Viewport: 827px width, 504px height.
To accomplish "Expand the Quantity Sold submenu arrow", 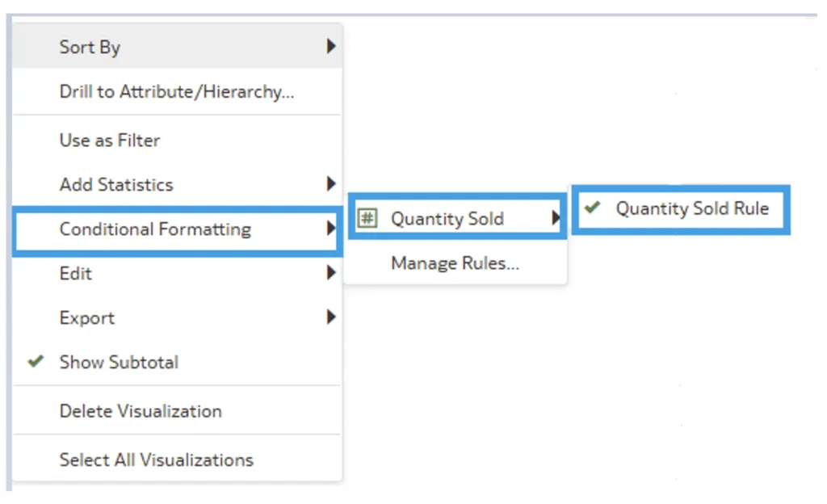I will click(556, 218).
